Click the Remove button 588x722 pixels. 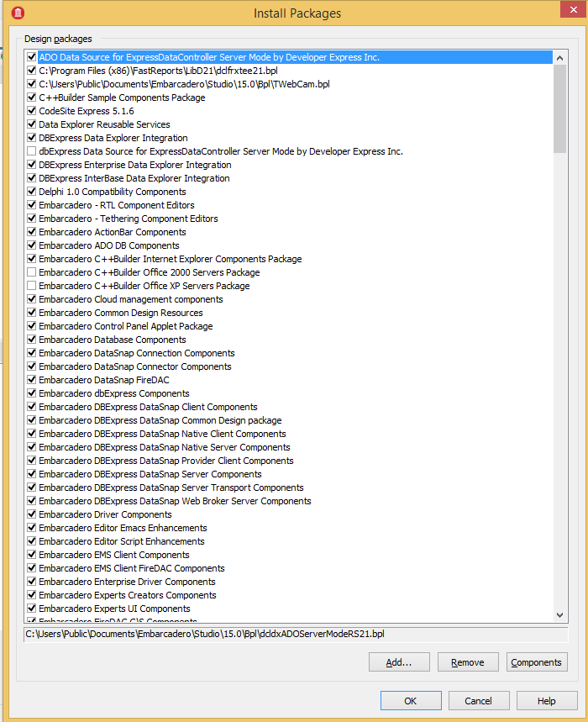pos(468,662)
